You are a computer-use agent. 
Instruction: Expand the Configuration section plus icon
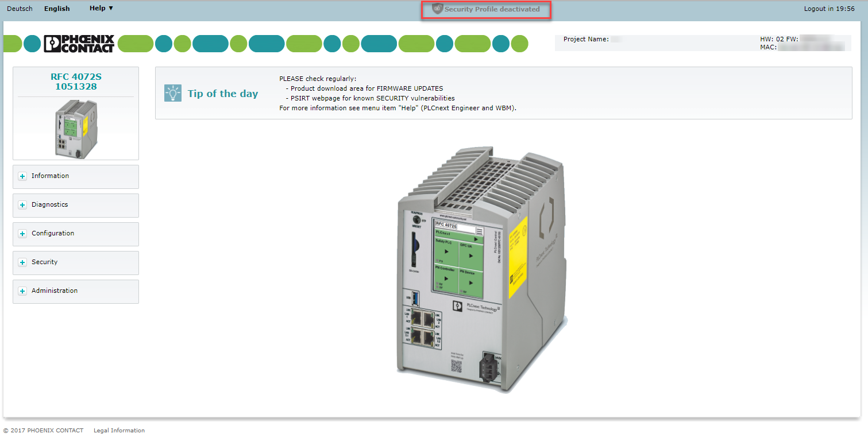point(22,234)
